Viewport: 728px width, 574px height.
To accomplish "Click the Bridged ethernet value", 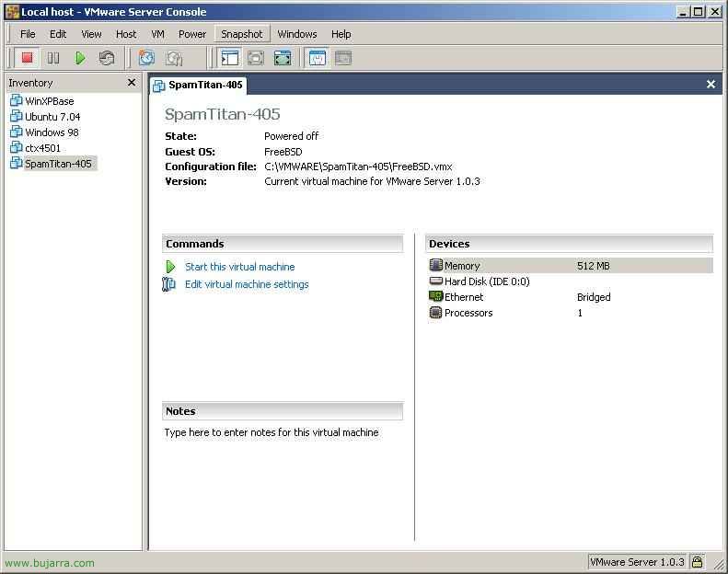I will 594,297.
